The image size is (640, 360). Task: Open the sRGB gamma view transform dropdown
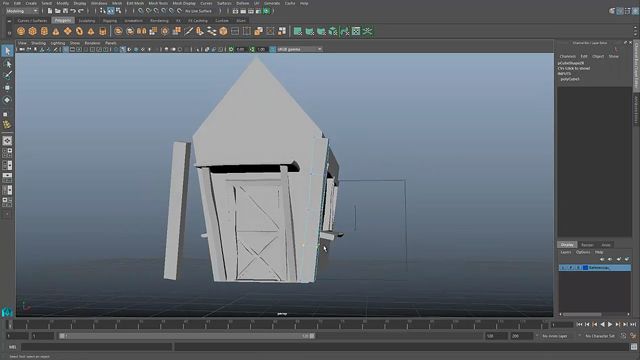tap(300, 49)
